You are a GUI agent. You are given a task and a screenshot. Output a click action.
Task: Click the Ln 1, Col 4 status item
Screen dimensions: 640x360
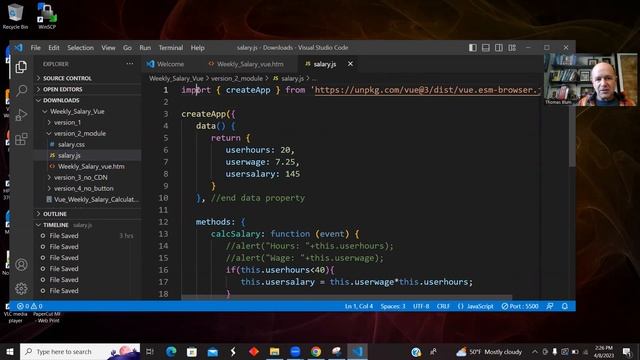[359, 306]
